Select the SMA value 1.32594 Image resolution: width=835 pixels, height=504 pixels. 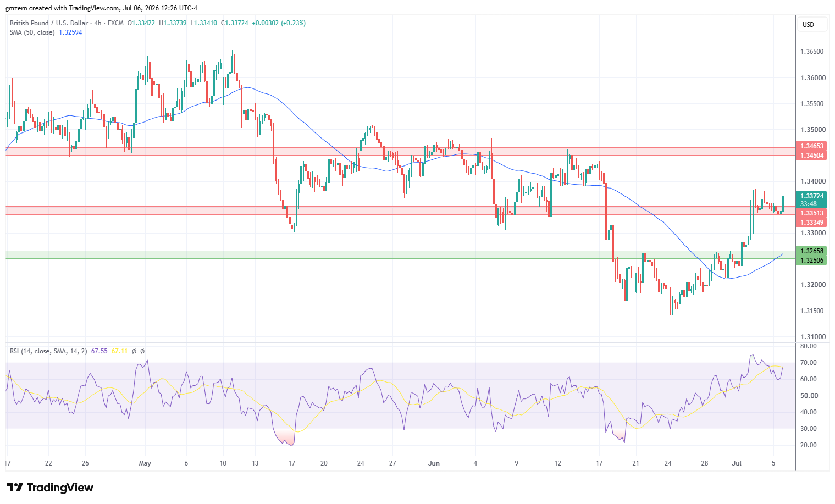[x=70, y=32]
